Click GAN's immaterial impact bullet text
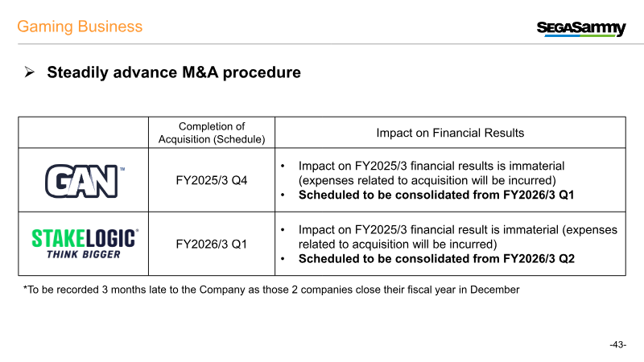 point(431,173)
